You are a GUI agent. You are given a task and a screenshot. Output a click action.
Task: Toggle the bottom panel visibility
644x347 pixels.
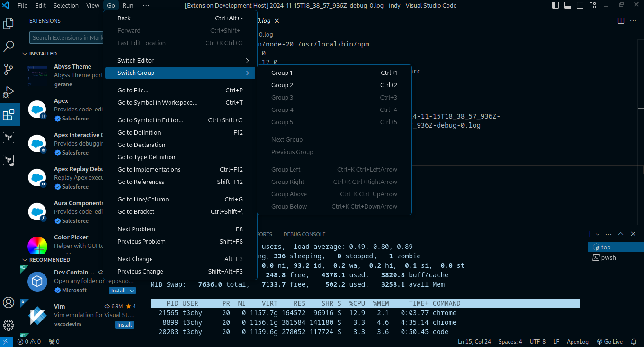click(568, 5)
